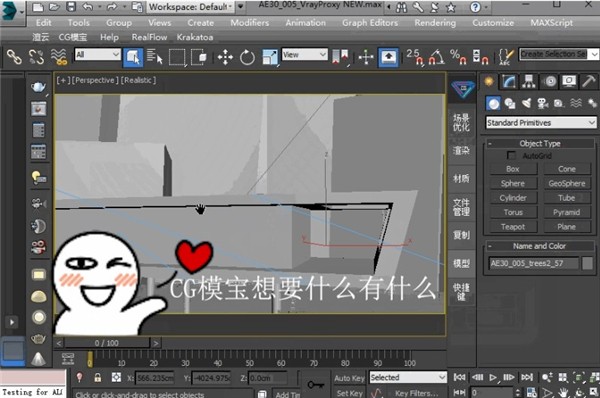Expand the left panel arrow button
The width and height of the screenshot is (600, 398).
[12, 322]
